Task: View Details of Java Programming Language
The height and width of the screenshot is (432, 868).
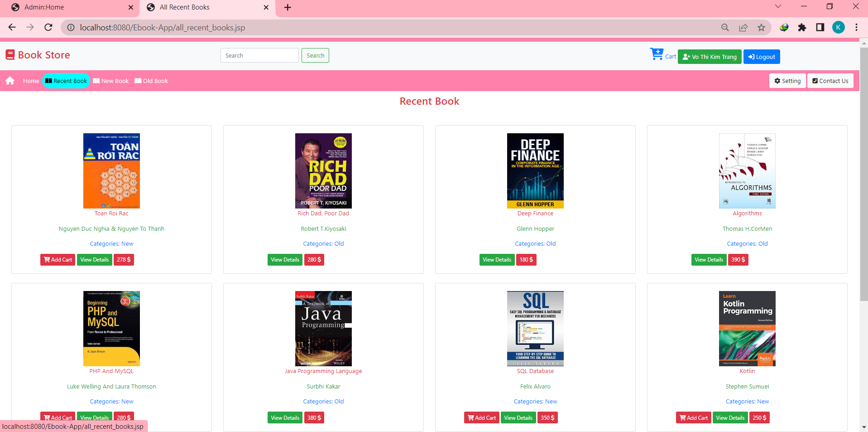Action: (285, 417)
